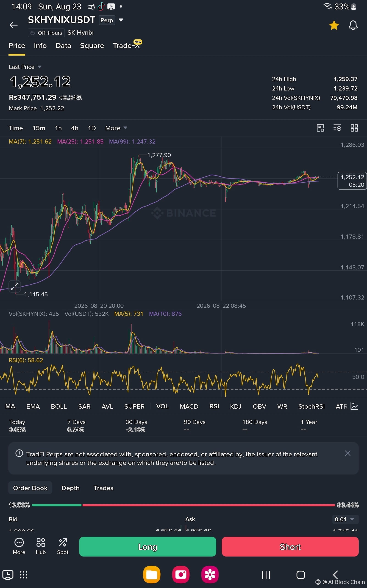
Task: Tap the red Short button
Action: pyautogui.click(x=290, y=546)
